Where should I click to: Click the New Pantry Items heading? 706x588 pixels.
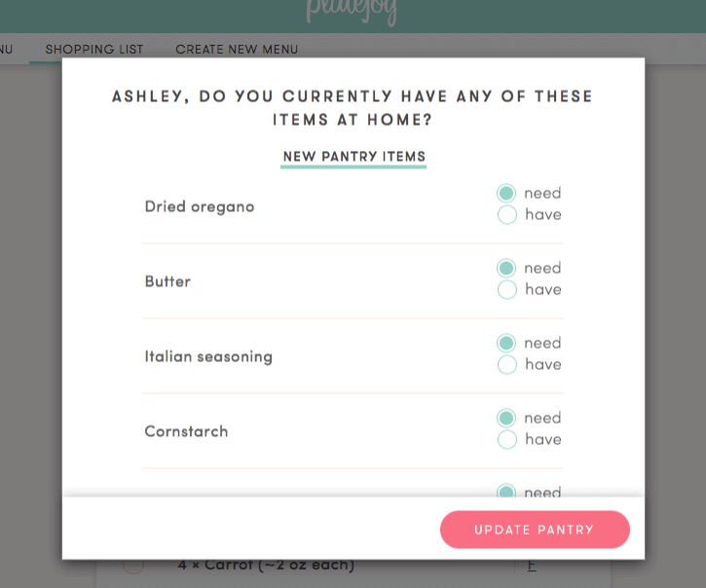(353, 156)
